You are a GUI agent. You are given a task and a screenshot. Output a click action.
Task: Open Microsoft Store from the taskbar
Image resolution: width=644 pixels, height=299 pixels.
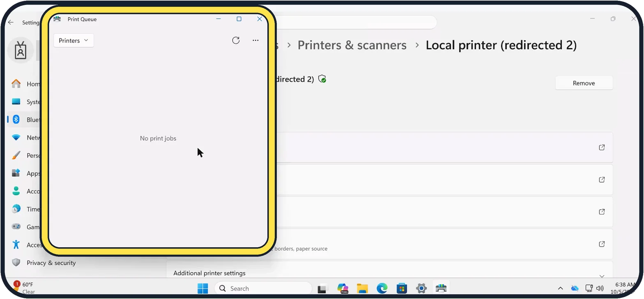click(x=402, y=288)
